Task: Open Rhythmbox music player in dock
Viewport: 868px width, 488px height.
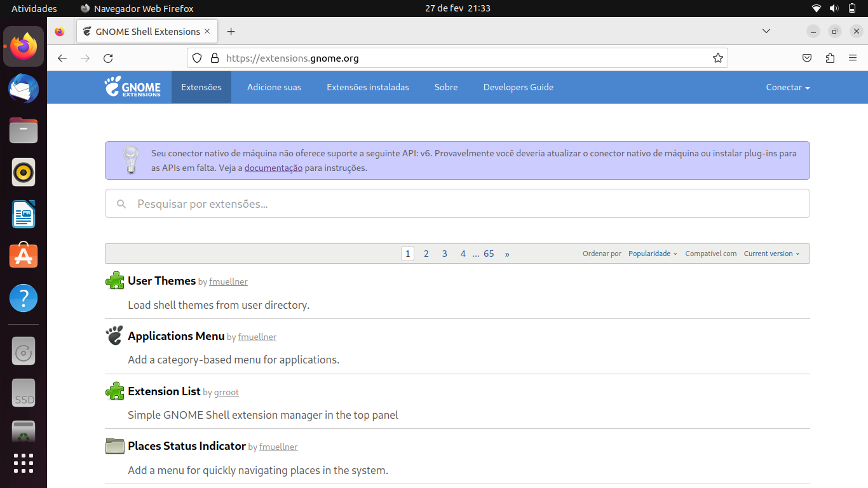Action: (24, 172)
